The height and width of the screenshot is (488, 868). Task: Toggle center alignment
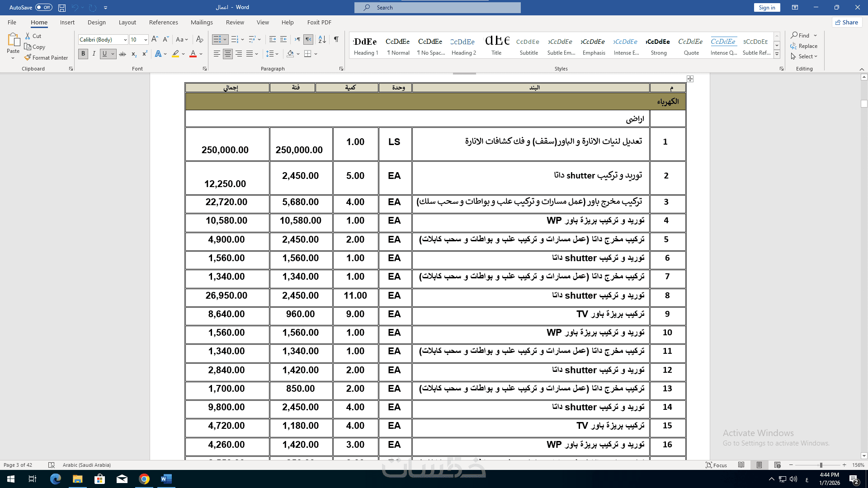[x=227, y=54]
